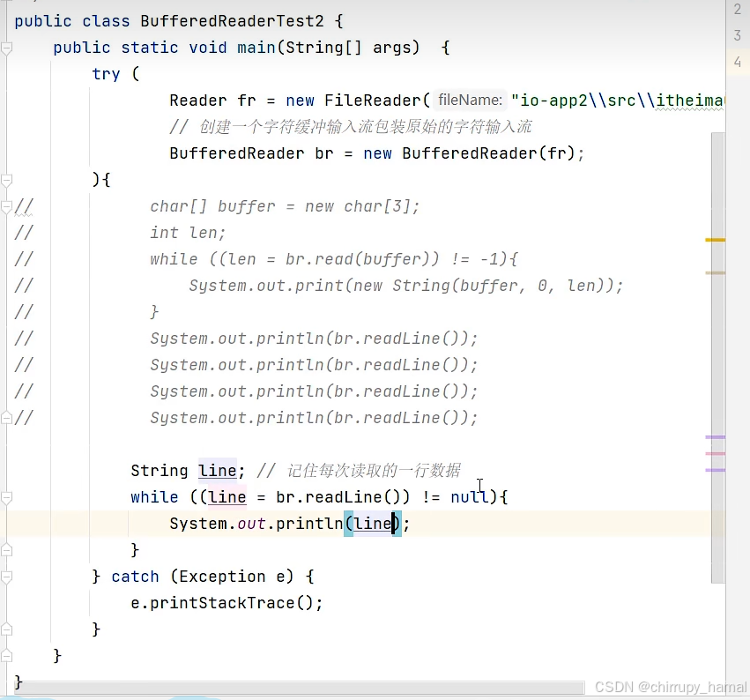Toggle fold end marker at last readLine comment

tap(6, 418)
